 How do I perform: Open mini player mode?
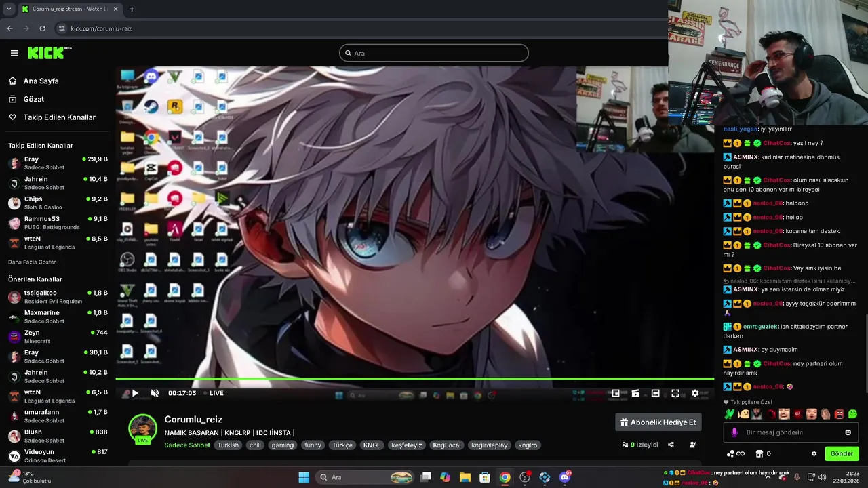(x=616, y=393)
